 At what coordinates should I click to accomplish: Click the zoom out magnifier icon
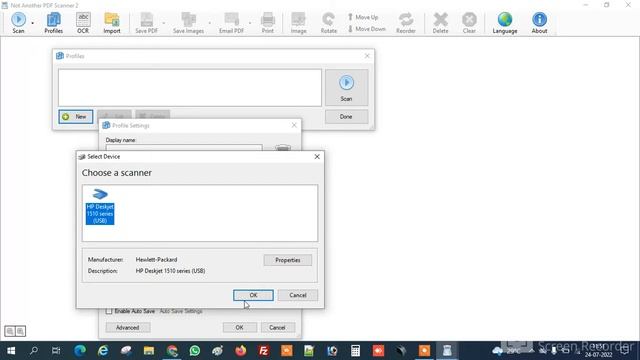(x=10, y=331)
